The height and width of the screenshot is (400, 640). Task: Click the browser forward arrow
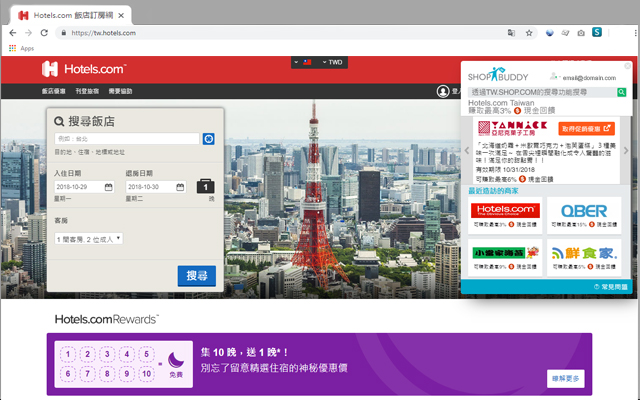[x=28, y=33]
